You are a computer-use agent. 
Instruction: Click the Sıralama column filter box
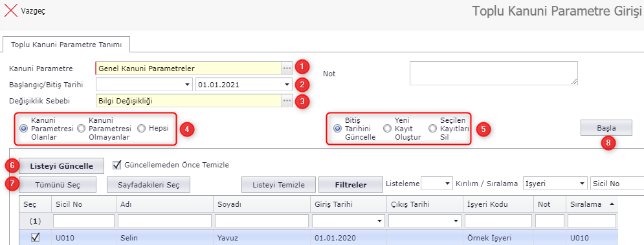pyautogui.click(x=592, y=221)
